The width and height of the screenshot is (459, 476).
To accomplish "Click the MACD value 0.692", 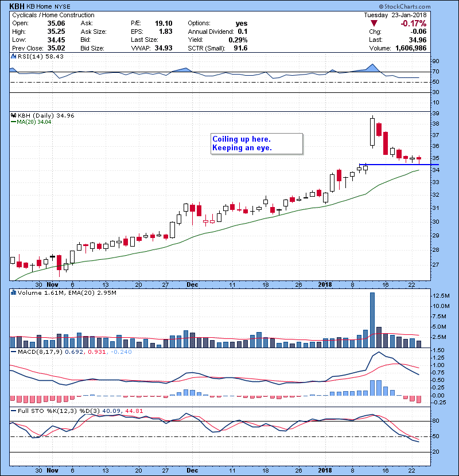I will [74, 352].
